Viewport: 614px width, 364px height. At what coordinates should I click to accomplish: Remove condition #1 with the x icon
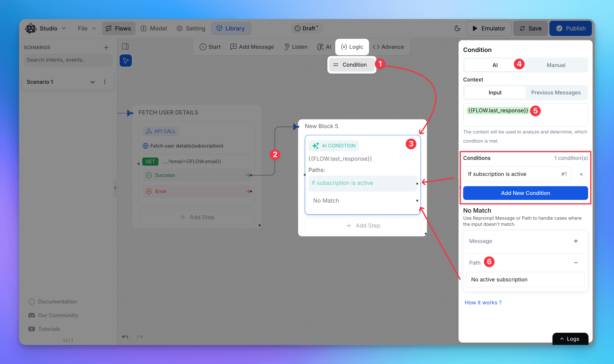coord(581,174)
